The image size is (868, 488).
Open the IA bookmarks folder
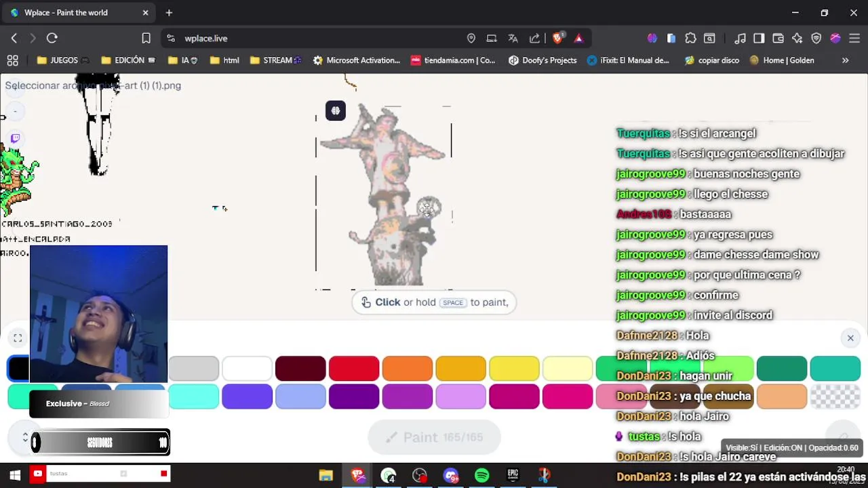pyautogui.click(x=183, y=60)
